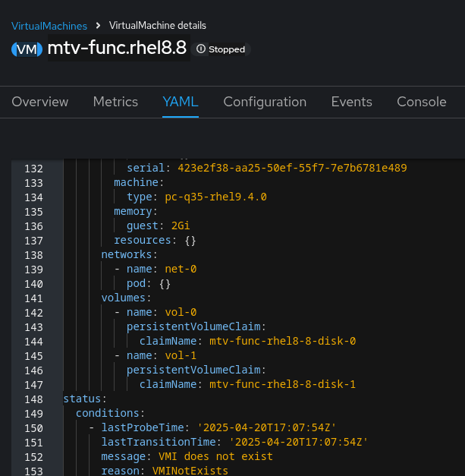Click the networks key in YAML
Viewport: 465px width, 476px height.
pyautogui.click(x=127, y=254)
